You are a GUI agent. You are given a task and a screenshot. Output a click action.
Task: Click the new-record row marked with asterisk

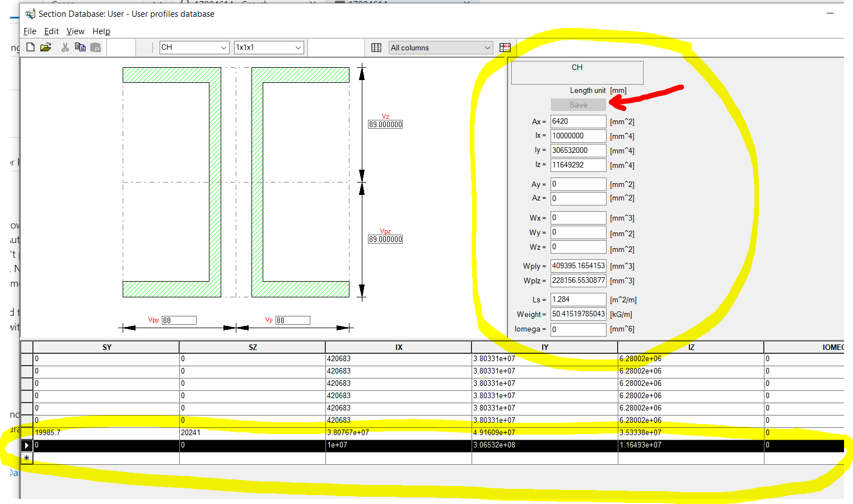(x=26, y=458)
